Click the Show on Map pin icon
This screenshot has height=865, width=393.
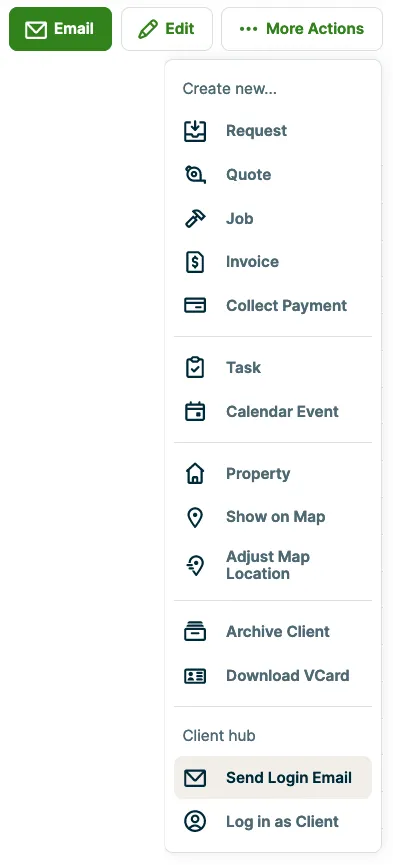[x=195, y=517]
